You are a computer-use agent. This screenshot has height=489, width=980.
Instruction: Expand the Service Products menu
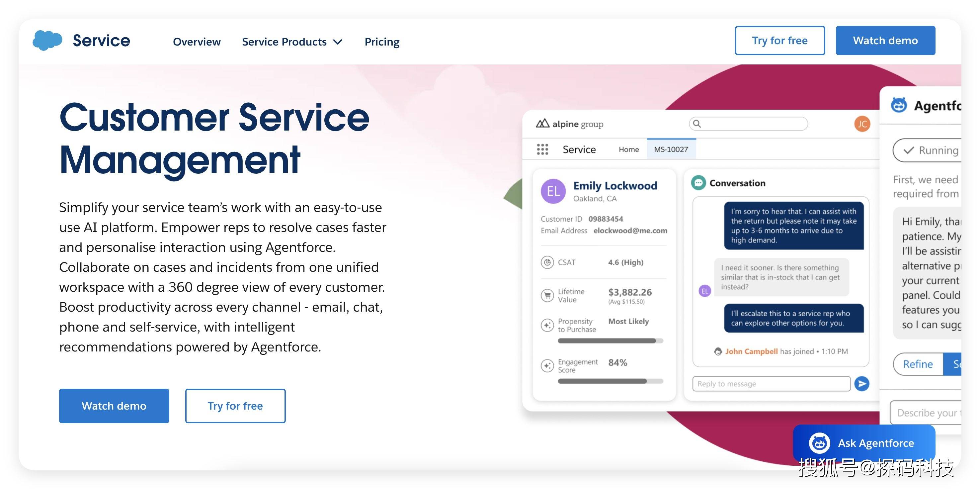click(292, 42)
